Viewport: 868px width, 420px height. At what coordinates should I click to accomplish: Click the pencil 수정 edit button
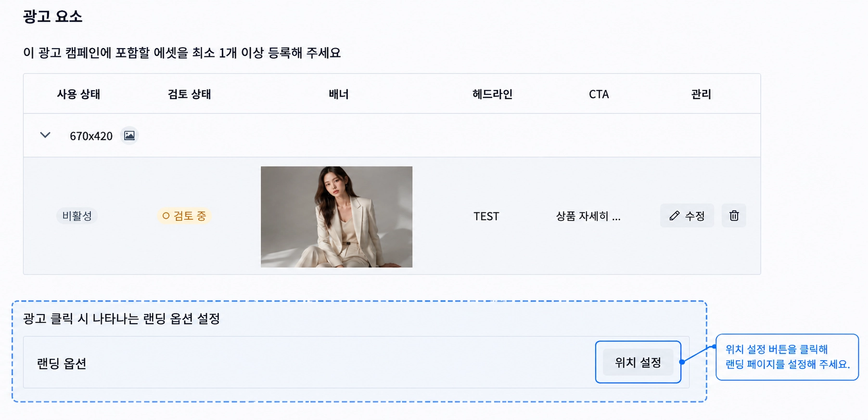pyautogui.click(x=687, y=216)
